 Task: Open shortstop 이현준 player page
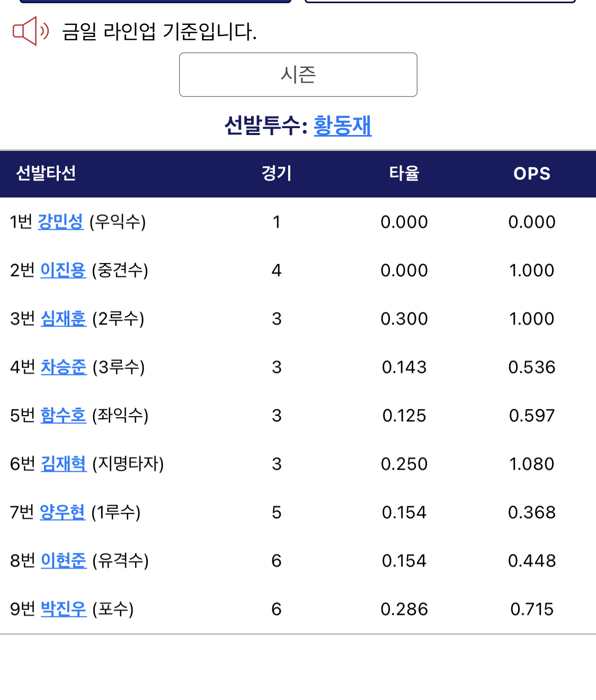point(64,560)
